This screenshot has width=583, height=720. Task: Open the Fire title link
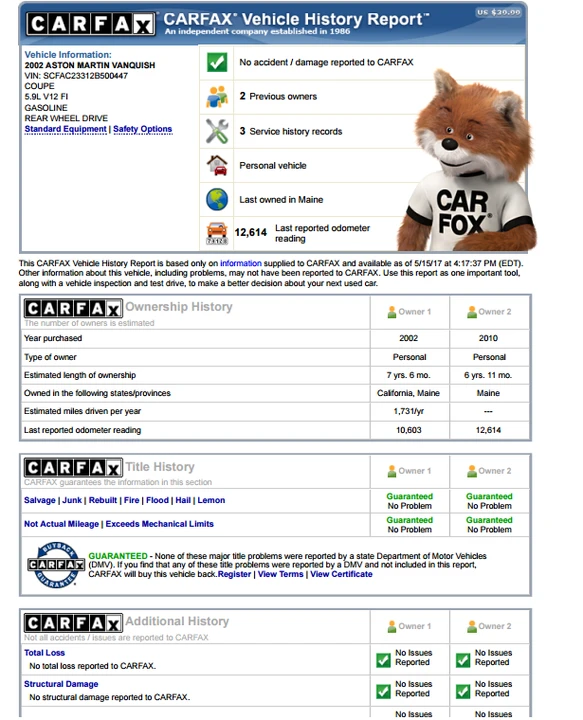[x=131, y=500]
